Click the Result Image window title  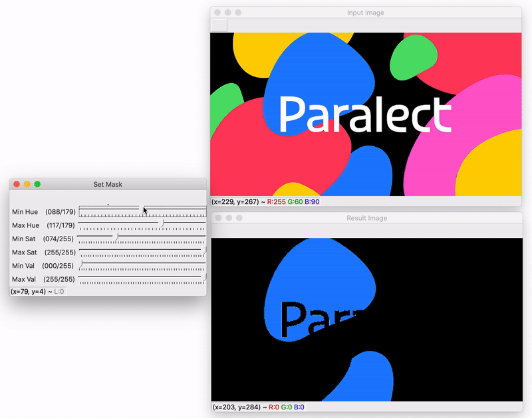366,219
